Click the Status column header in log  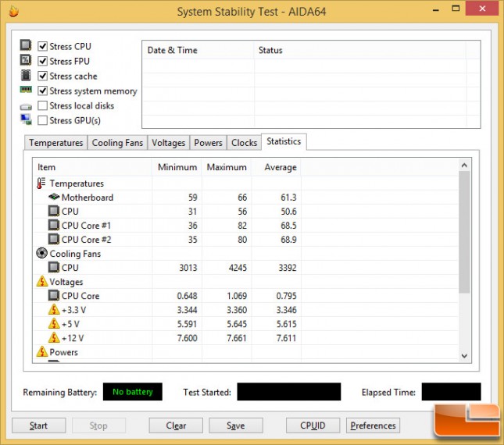[360, 50]
